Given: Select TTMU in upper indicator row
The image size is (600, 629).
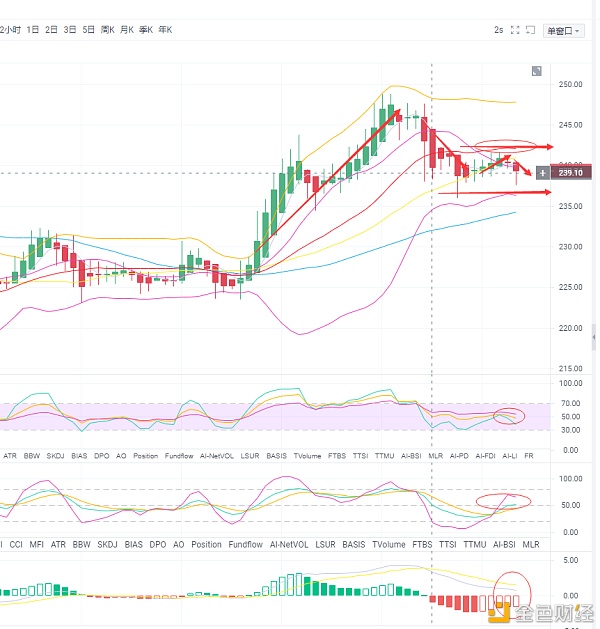Looking at the screenshot, I should (385, 456).
